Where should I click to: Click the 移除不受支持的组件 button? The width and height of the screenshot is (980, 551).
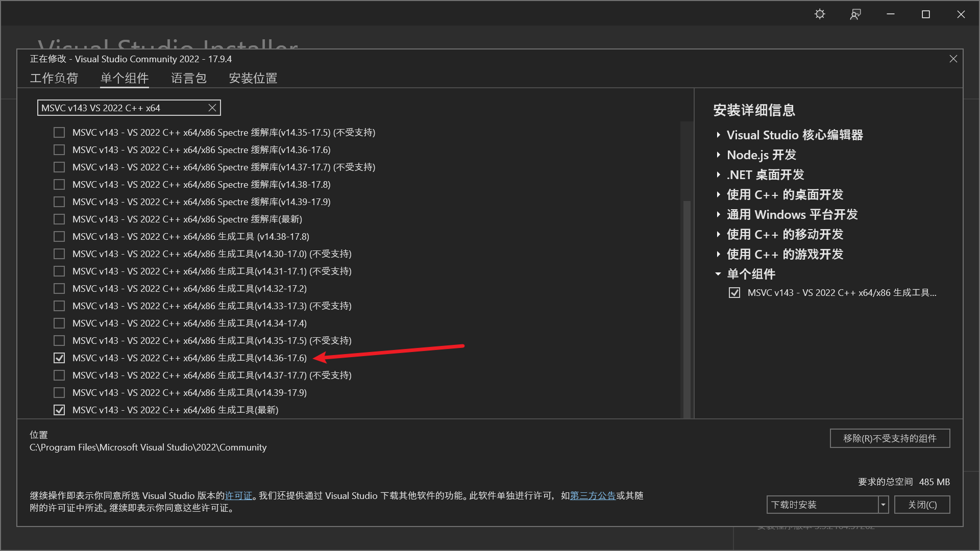(890, 439)
